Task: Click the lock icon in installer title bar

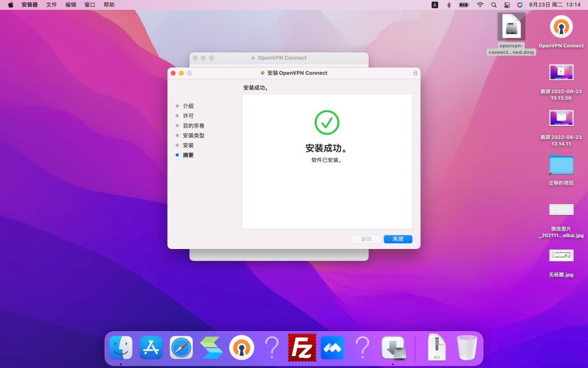Action: (415, 73)
